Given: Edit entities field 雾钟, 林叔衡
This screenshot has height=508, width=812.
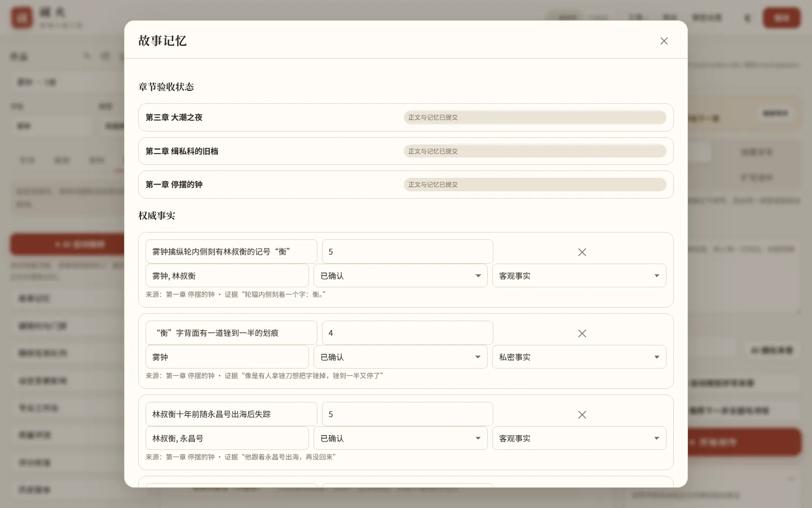Looking at the screenshot, I should click(x=227, y=275).
